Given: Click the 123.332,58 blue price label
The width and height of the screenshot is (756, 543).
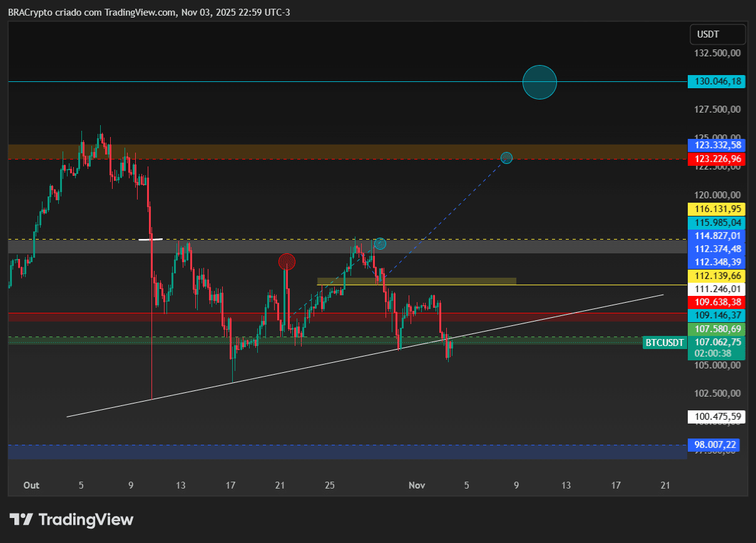Looking at the screenshot, I should 717,145.
